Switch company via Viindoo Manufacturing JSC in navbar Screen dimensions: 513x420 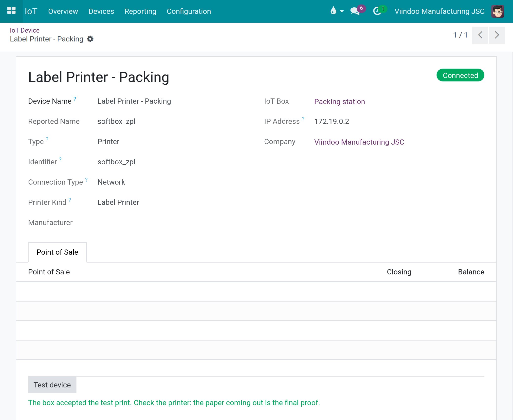(440, 11)
